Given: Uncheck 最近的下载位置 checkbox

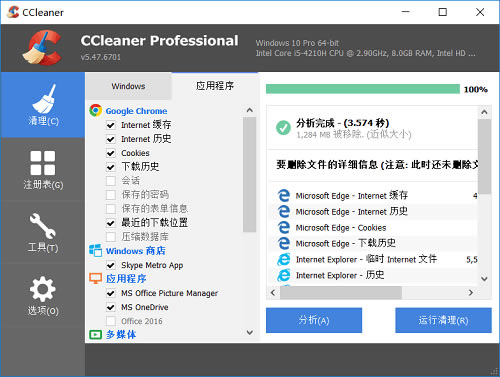Looking at the screenshot, I should click(x=111, y=223).
